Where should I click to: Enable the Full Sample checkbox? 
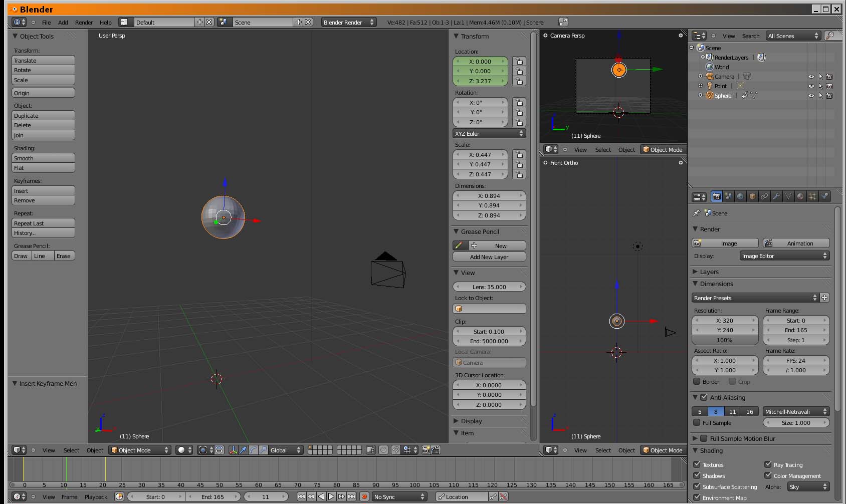[x=697, y=422]
